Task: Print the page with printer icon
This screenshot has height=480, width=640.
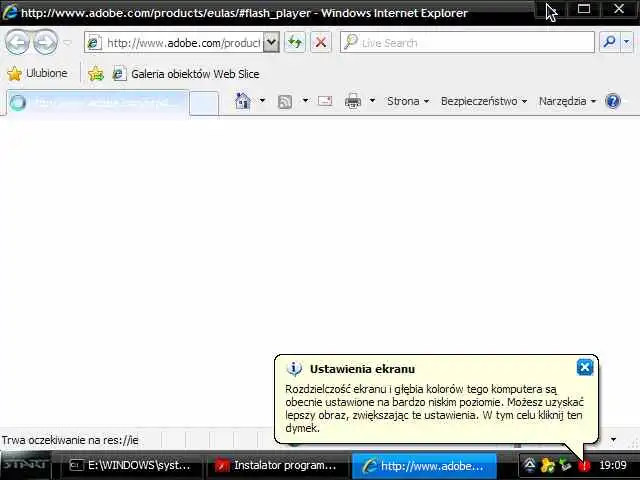Action: pos(353,101)
